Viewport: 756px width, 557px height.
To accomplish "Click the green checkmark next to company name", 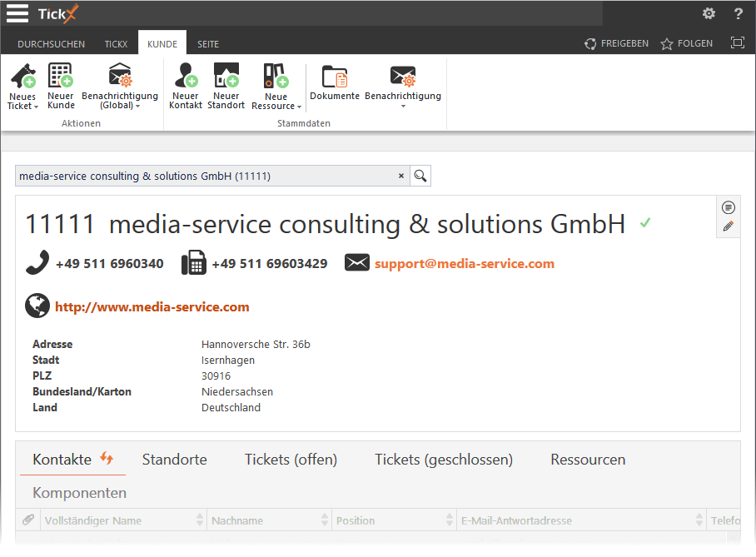I will point(645,223).
